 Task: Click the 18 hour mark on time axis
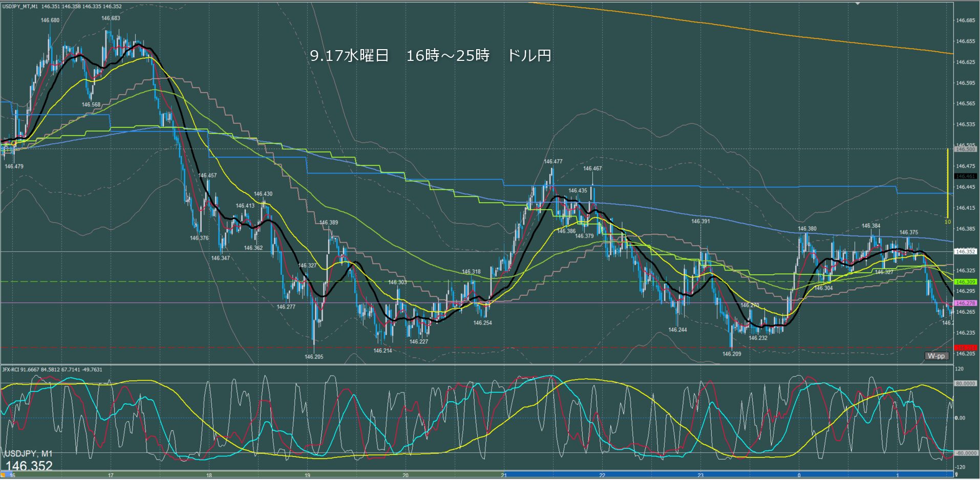click(209, 475)
